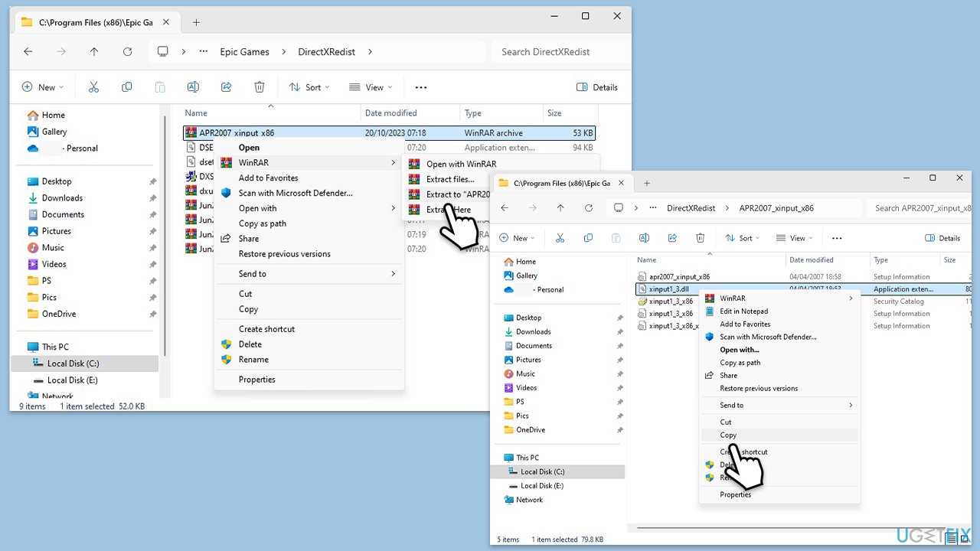980x551 pixels.
Task: Choose Copy as path in the DirectXRedist context menu
Action: pyautogui.click(x=263, y=223)
